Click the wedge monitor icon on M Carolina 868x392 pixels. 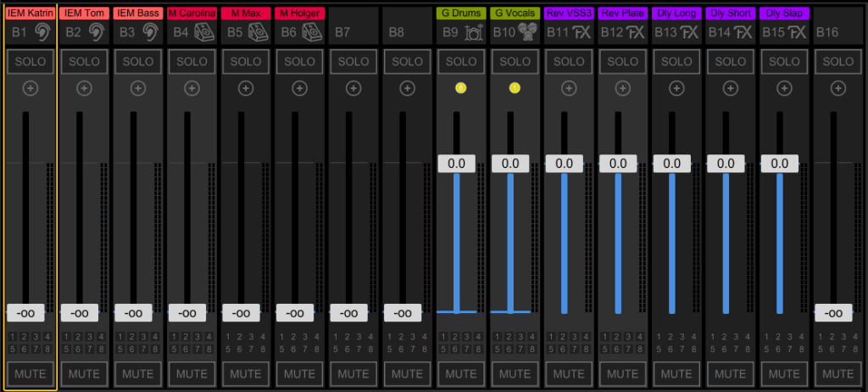click(204, 32)
